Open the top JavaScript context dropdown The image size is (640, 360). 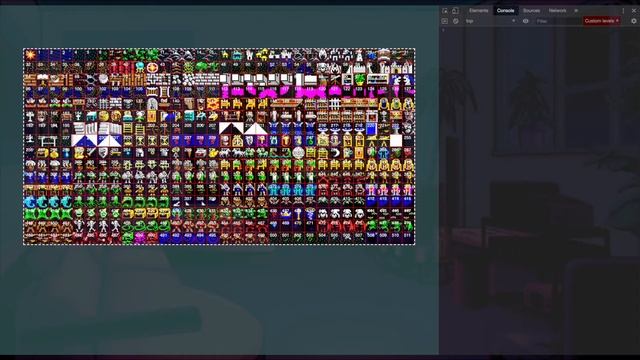tap(490, 21)
